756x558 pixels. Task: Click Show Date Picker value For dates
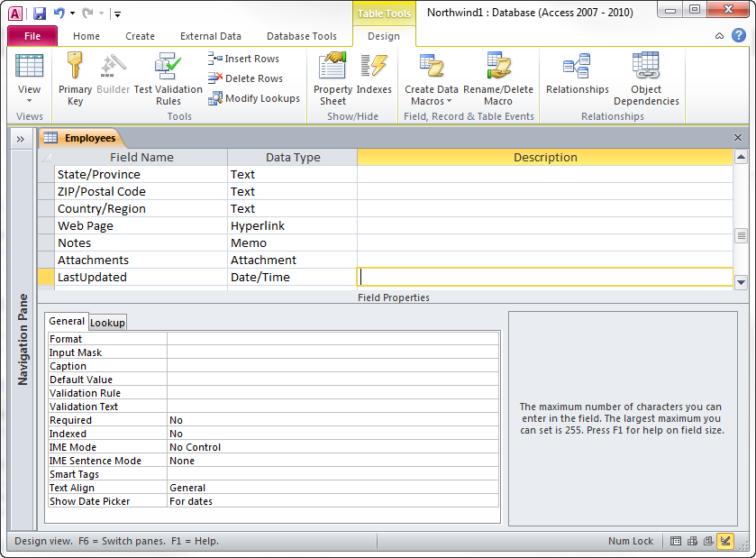[332, 501]
